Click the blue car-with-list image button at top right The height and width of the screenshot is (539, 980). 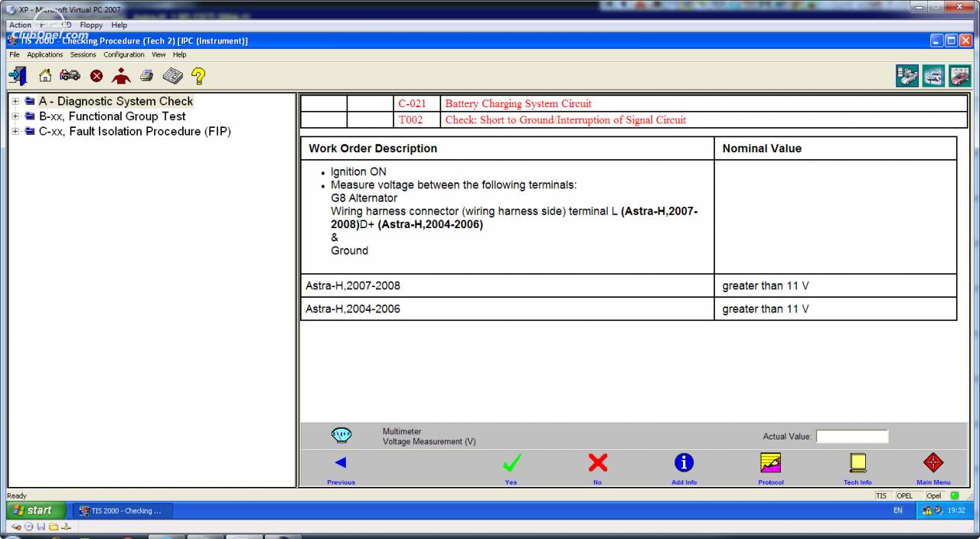click(907, 76)
